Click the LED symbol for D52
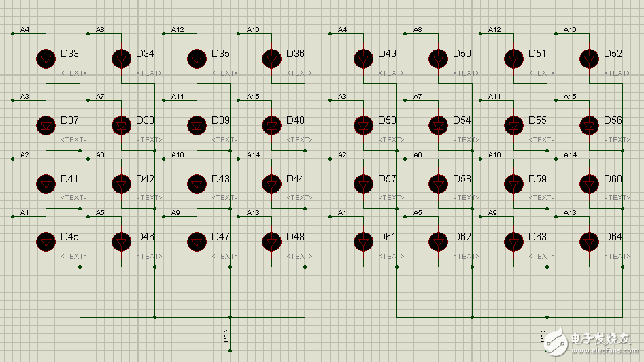Screen dimensions: 644x362 (589, 59)
